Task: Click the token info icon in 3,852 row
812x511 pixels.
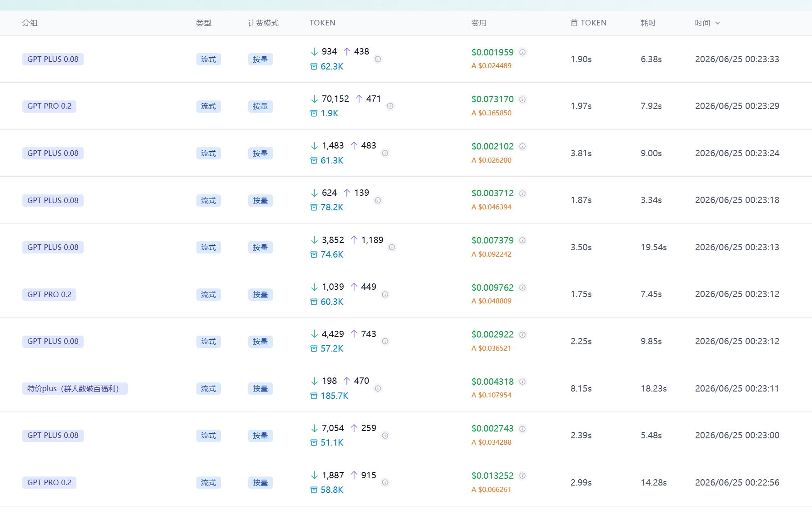Action: click(392, 247)
